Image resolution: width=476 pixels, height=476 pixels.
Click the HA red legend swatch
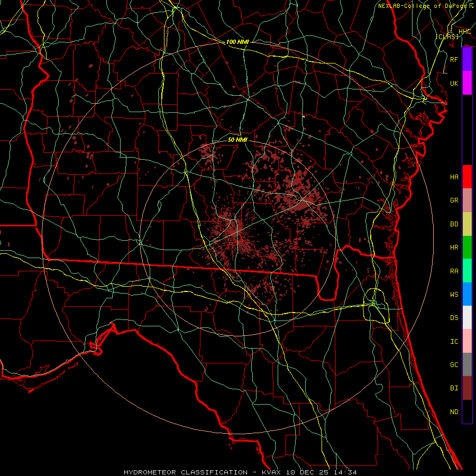pos(467,177)
